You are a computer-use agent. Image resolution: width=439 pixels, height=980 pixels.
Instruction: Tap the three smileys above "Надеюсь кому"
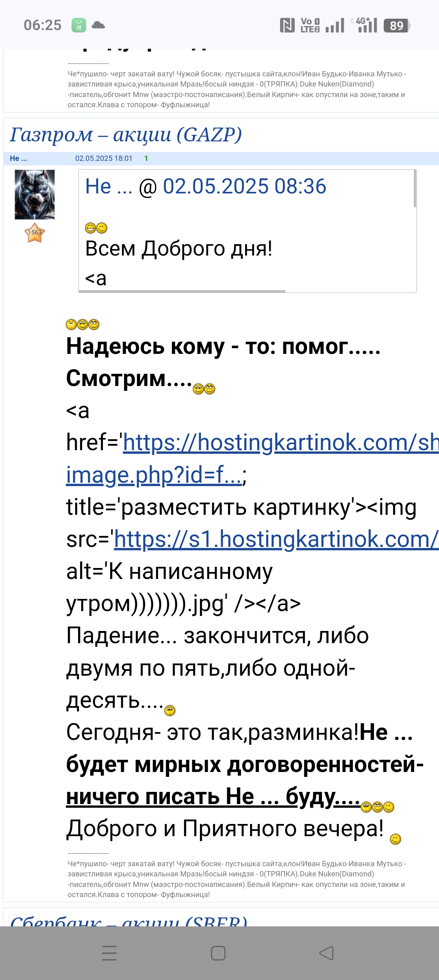pyautogui.click(x=83, y=324)
